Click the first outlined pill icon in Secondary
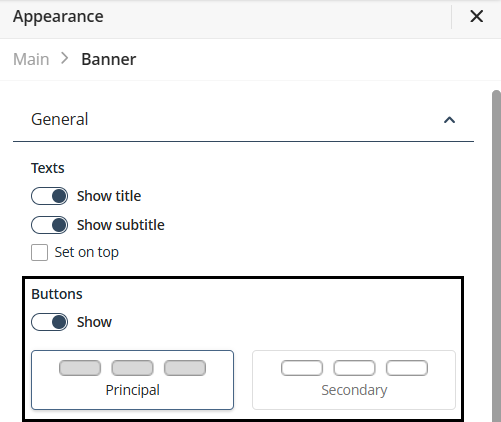The width and height of the screenshot is (501, 422). (x=302, y=368)
